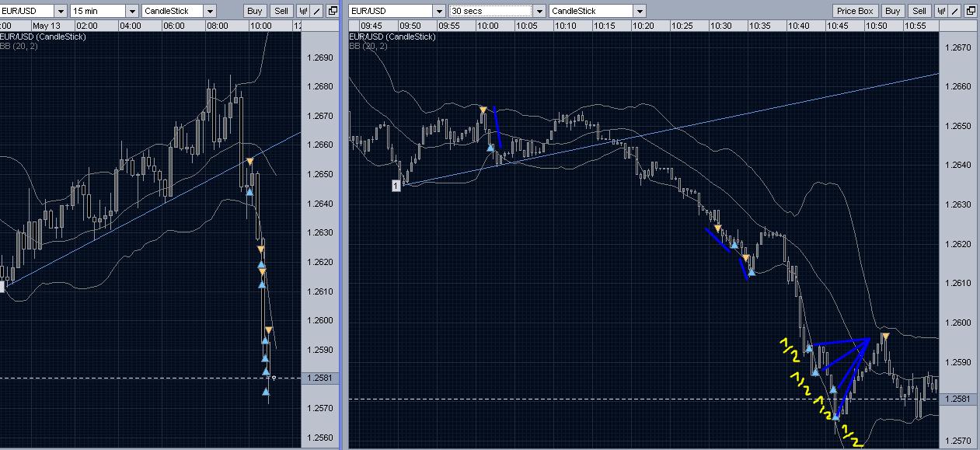Click the 10:45 time label on right chart axis
The width and height of the screenshot is (980, 450).
pos(837,26)
